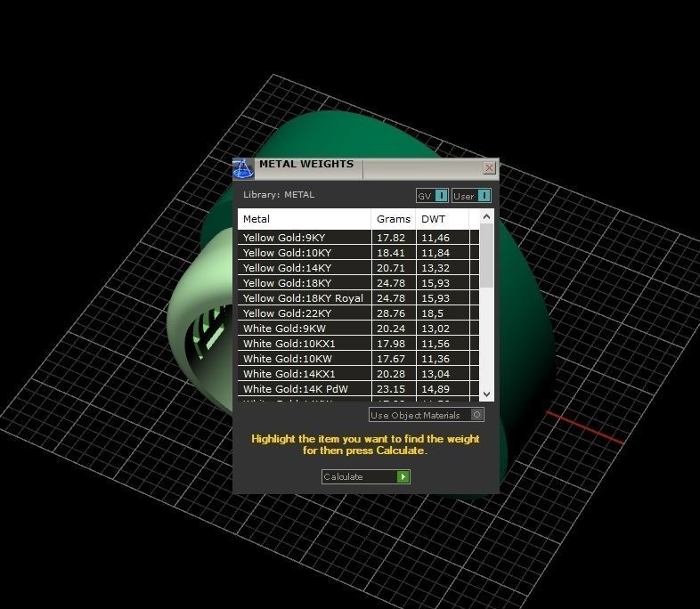The height and width of the screenshot is (609, 700).
Task: Select the White Gold:10KW row
Action: pyautogui.click(x=358, y=359)
